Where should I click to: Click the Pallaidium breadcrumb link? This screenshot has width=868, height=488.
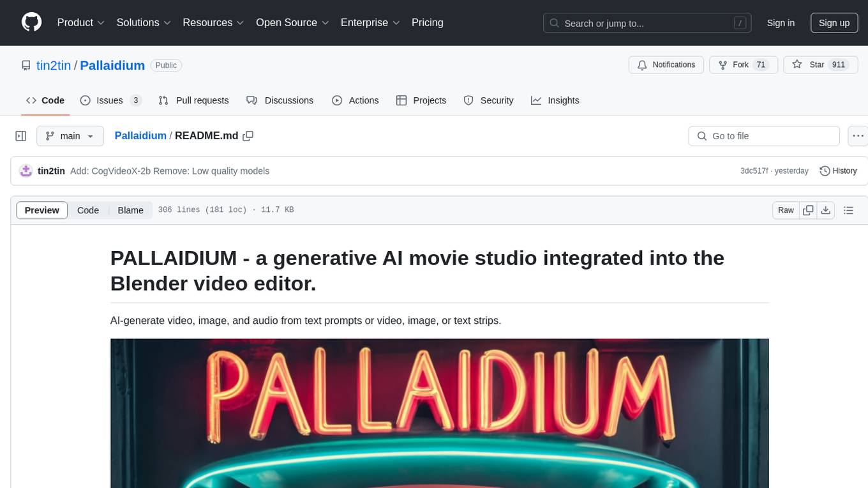pos(140,135)
